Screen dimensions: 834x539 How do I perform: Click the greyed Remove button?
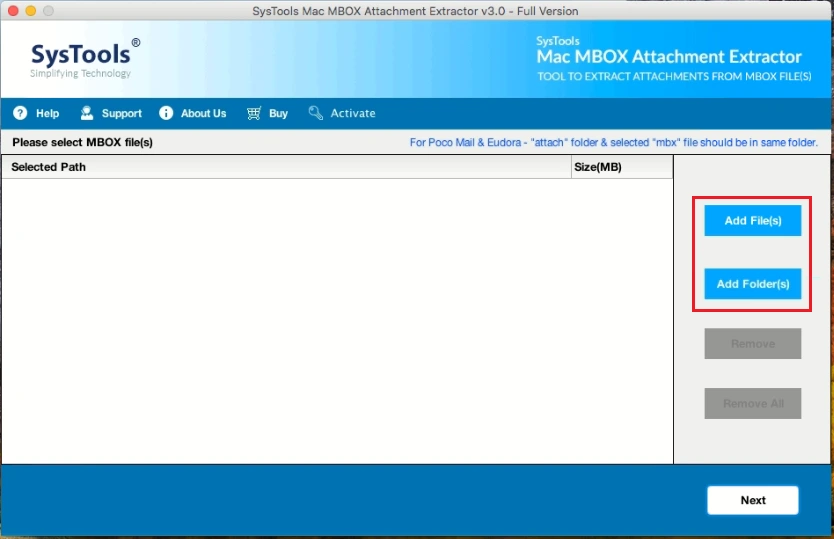pyautogui.click(x=753, y=343)
